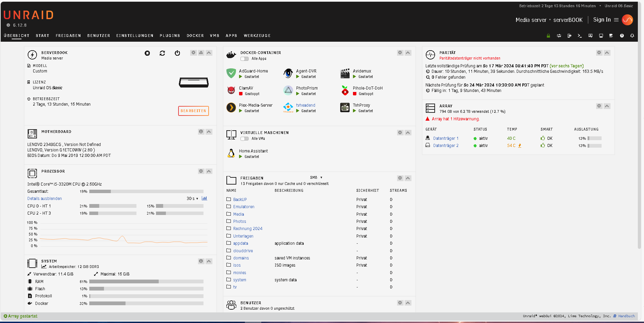This screenshot has width=644, height=323.
Task: Open the SMB protocol dropdown in Freigaben
Action: pos(316,178)
